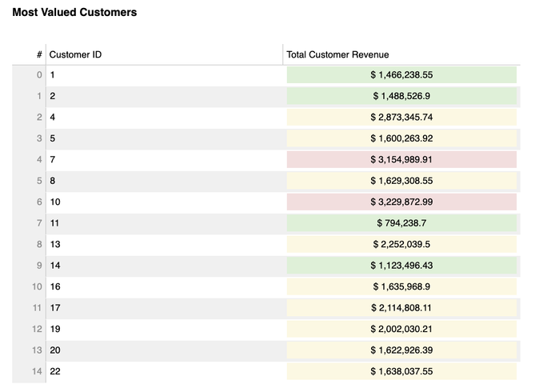This screenshot has height=392, width=559.
Task: Click the green revenue cell $ 1,466,238.55
Action: coord(401,74)
